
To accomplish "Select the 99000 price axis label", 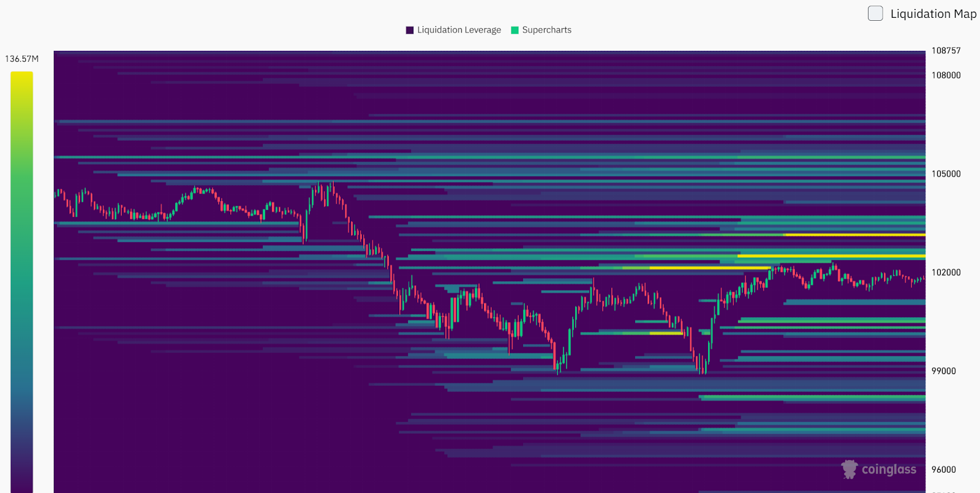I will click(x=943, y=371).
